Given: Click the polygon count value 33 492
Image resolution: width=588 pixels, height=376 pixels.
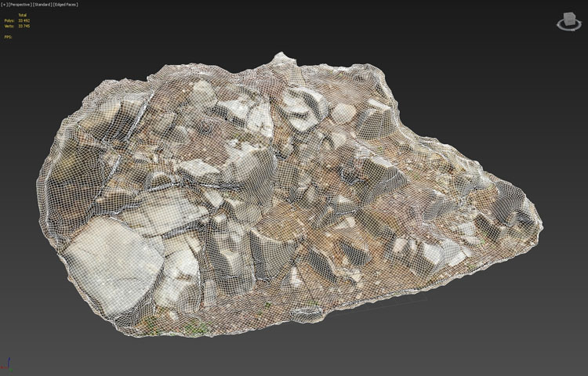Looking at the screenshot, I should (x=24, y=20).
